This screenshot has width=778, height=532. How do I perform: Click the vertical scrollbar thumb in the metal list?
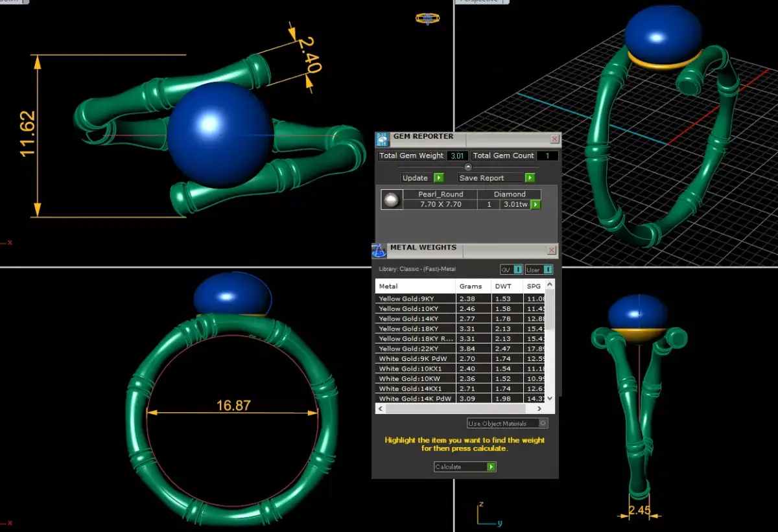coord(550,310)
